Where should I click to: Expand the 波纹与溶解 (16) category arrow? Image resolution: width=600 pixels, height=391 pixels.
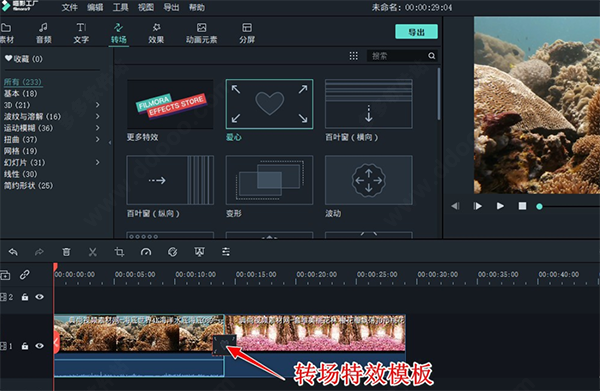point(97,116)
